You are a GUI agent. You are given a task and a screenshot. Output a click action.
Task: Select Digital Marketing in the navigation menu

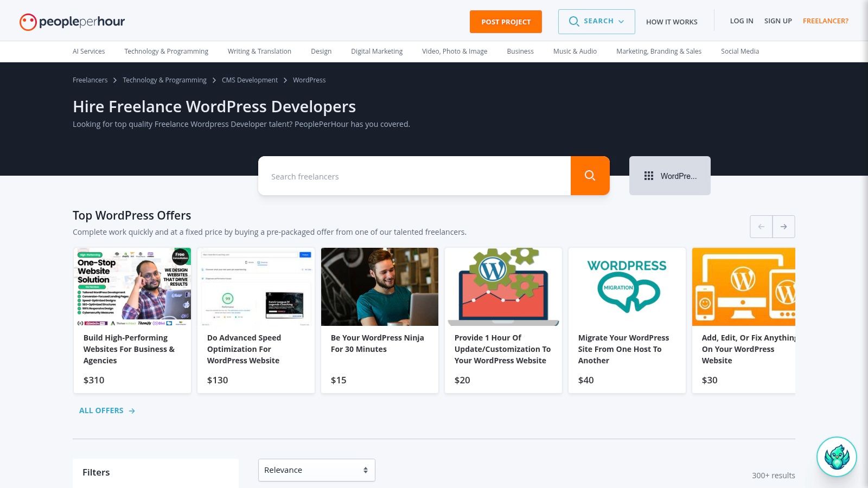click(376, 51)
